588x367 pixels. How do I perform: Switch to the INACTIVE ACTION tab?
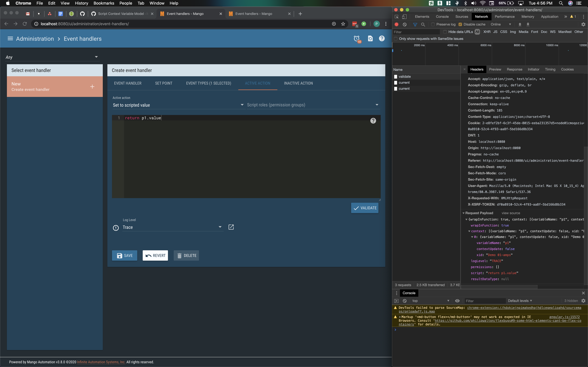click(x=298, y=83)
